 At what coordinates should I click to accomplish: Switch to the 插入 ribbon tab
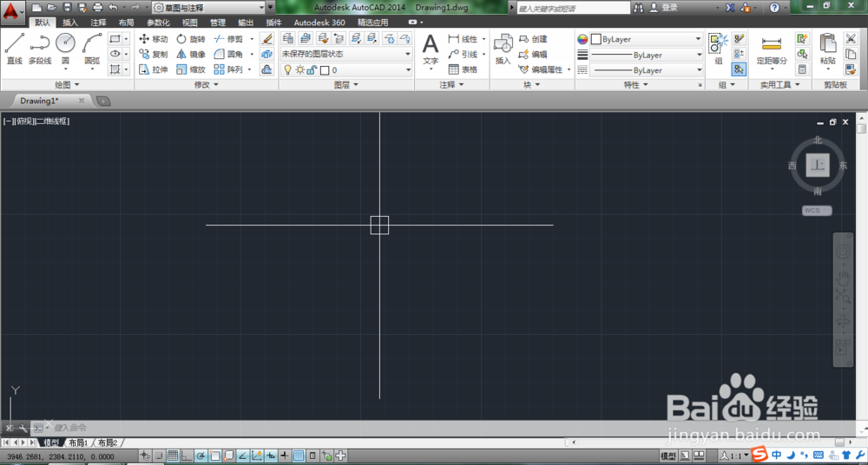pos(70,23)
